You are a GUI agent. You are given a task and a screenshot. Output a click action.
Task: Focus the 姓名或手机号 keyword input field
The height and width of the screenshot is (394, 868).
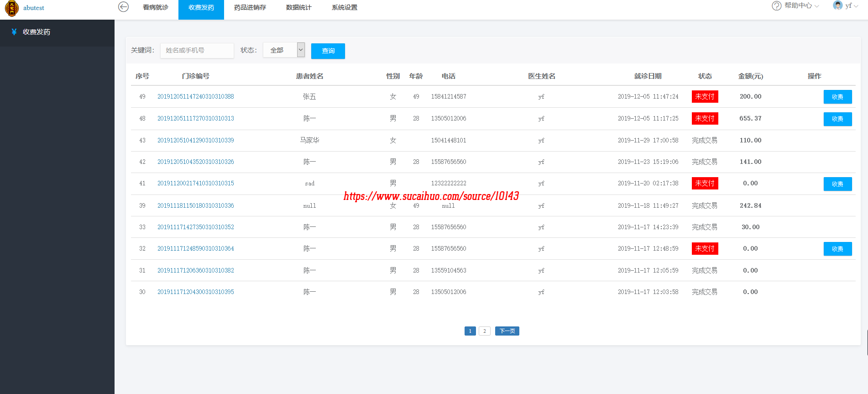point(197,50)
